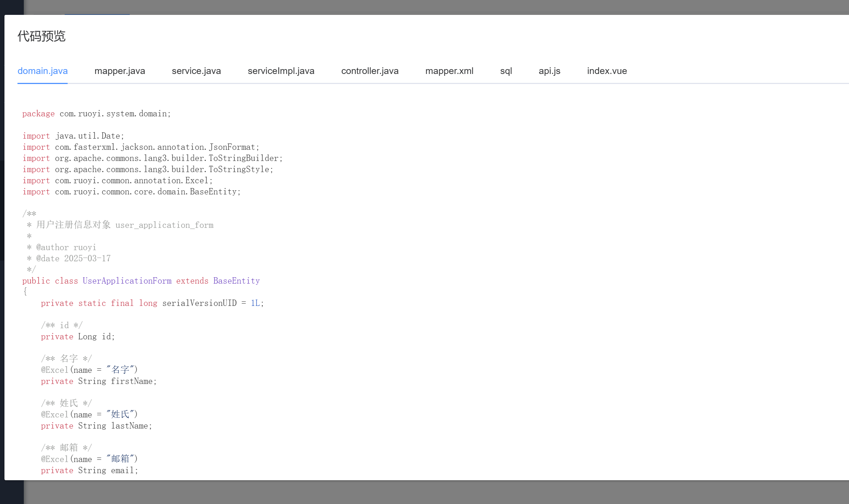Open the service.java tab
849x504 pixels.
(196, 71)
